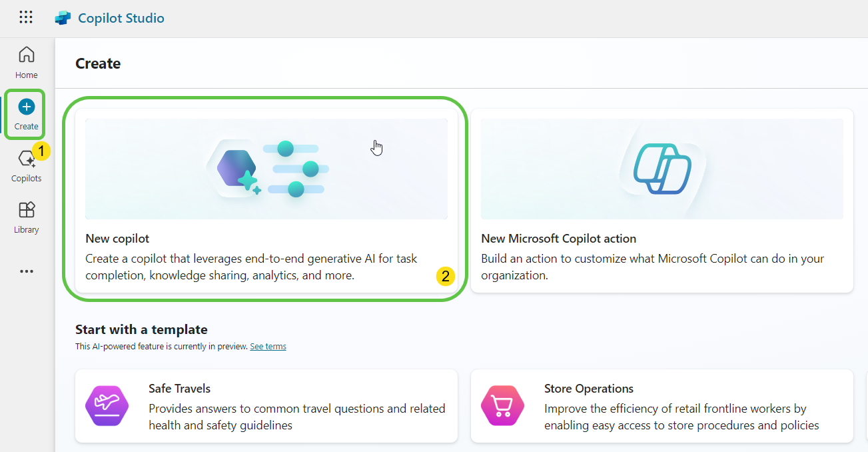Click the New Microsoft Copilot action heading

pos(558,239)
